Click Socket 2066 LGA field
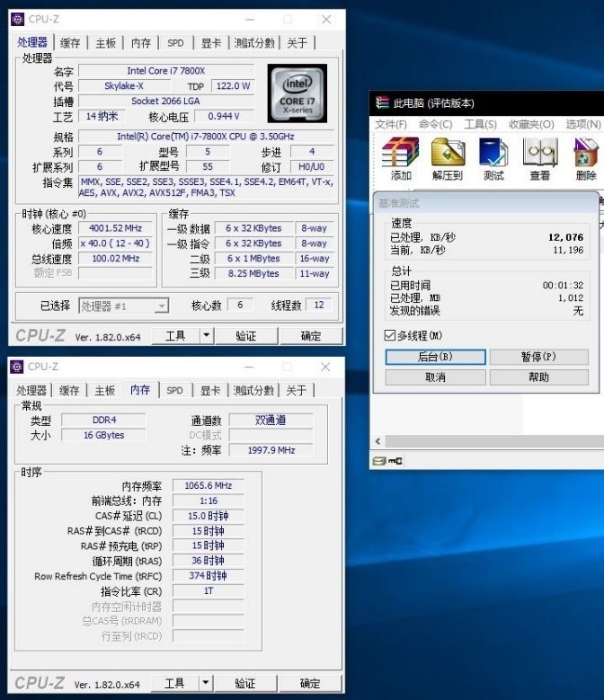604x700 pixels. pos(166,101)
